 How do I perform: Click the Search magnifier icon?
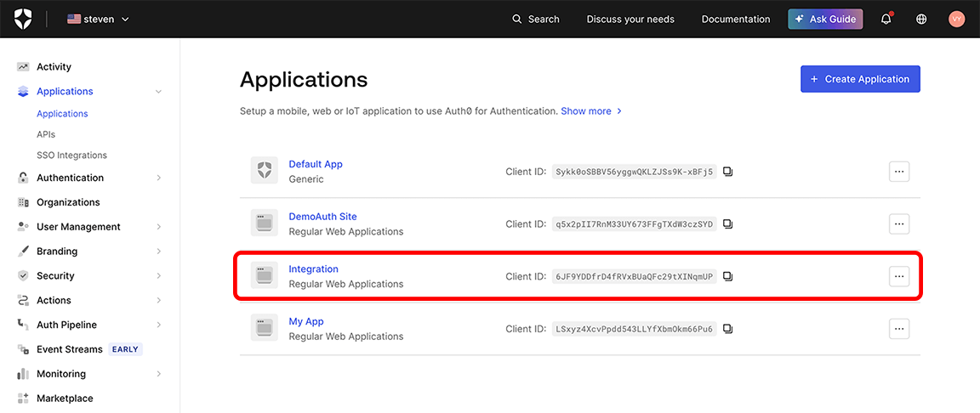(517, 20)
